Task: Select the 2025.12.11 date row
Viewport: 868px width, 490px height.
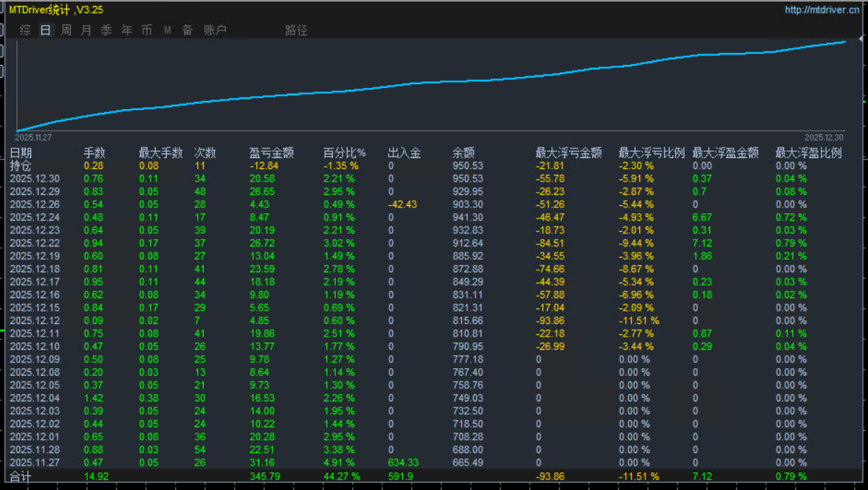Action: click(x=434, y=334)
